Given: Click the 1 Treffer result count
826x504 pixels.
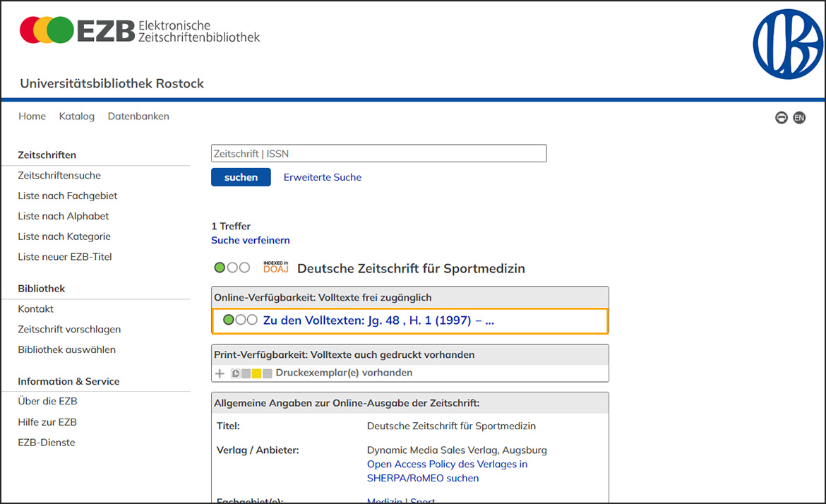Looking at the screenshot, I should (231, 226).
